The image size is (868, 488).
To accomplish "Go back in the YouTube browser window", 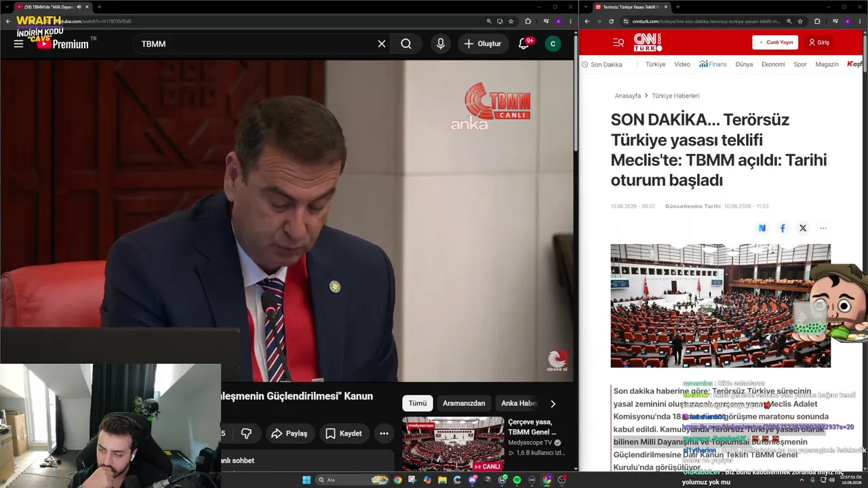I will (x=8, y=21).
